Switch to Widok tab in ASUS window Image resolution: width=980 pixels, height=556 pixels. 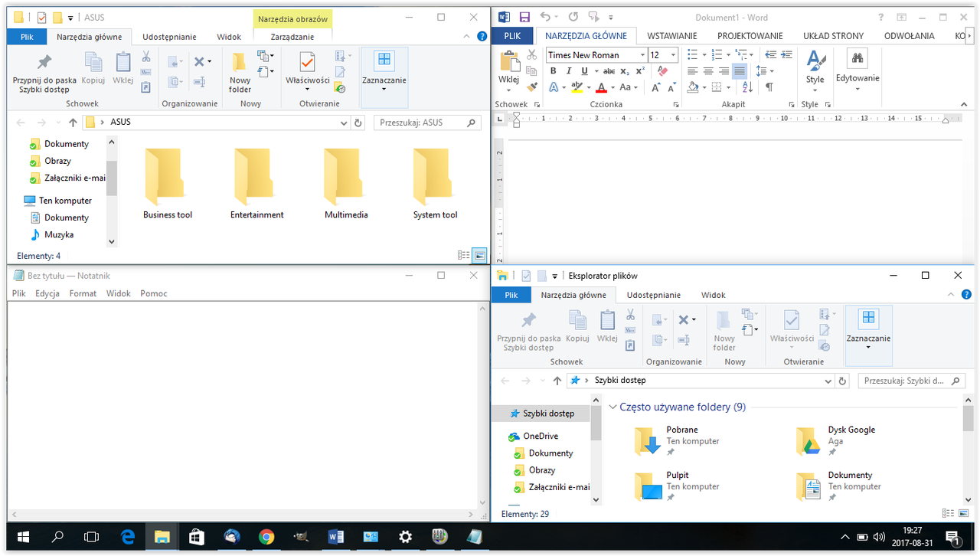click(229, 37)
